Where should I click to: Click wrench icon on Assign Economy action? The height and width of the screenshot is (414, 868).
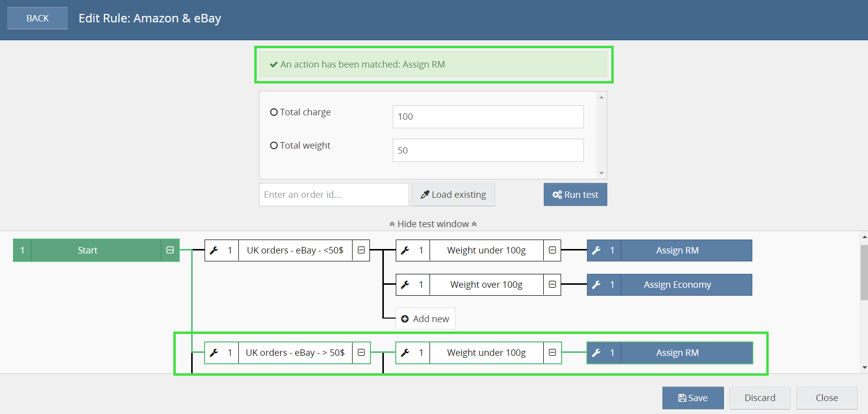click(x=596, y=285)
